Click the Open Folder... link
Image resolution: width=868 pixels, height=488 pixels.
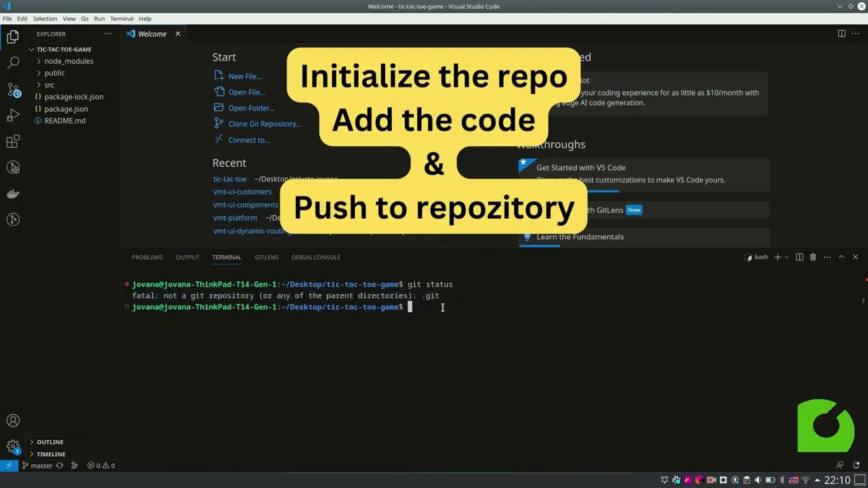click(x=252, y=108)
